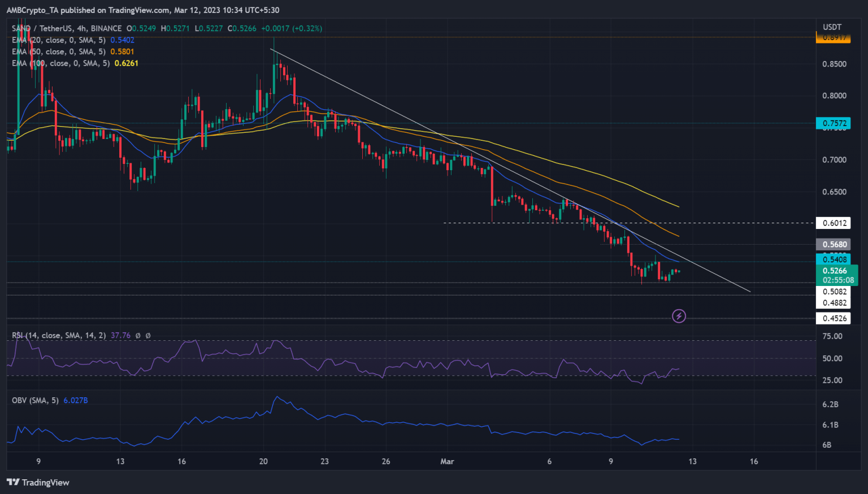This screenshot has height=494, width=868.
Task: Click the 0.6012 price level label
Action: coord(834,223)
